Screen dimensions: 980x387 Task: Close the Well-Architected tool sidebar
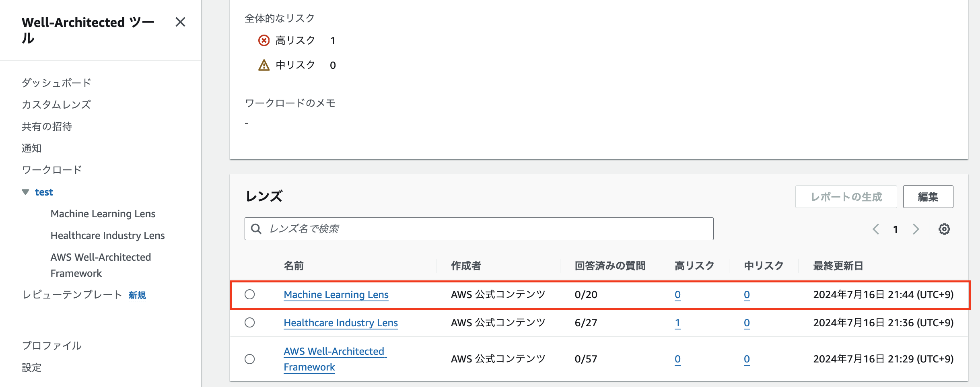point(180,22)
